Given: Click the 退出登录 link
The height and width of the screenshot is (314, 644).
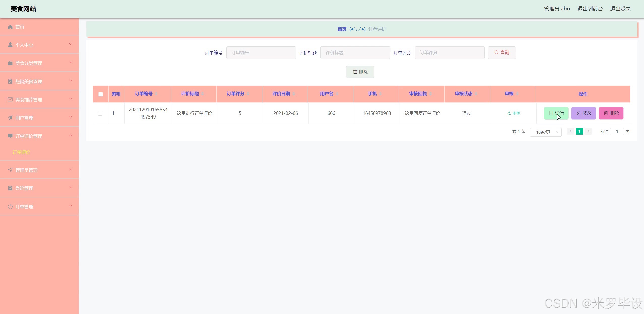Looking at the screenshot, I should coord(620,9).
